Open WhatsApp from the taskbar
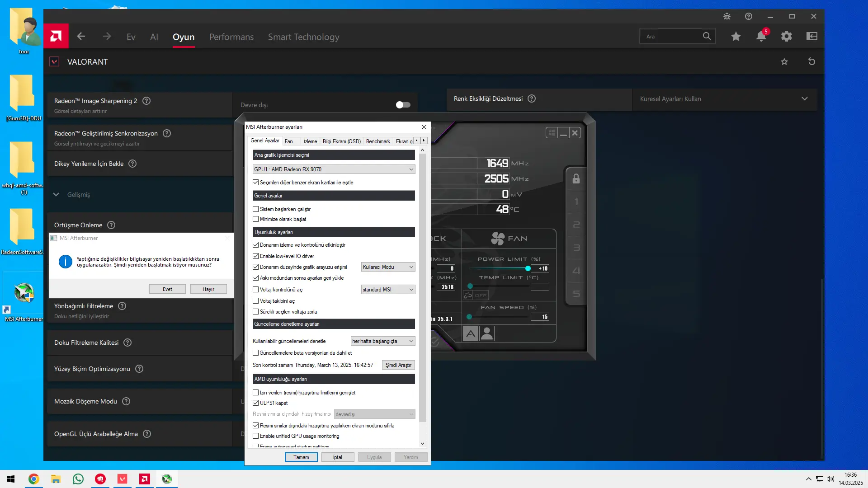The width and height of the screenshot is (868, 488). coord(78,479)
